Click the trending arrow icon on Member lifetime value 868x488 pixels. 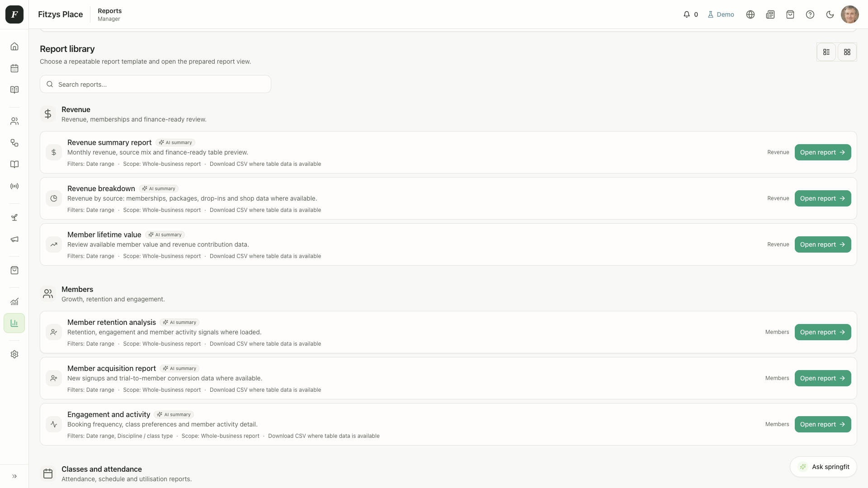coord(54,244)
